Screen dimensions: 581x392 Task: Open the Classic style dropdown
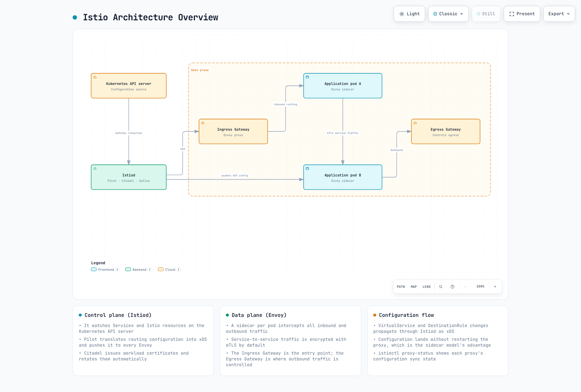point(448,14)
